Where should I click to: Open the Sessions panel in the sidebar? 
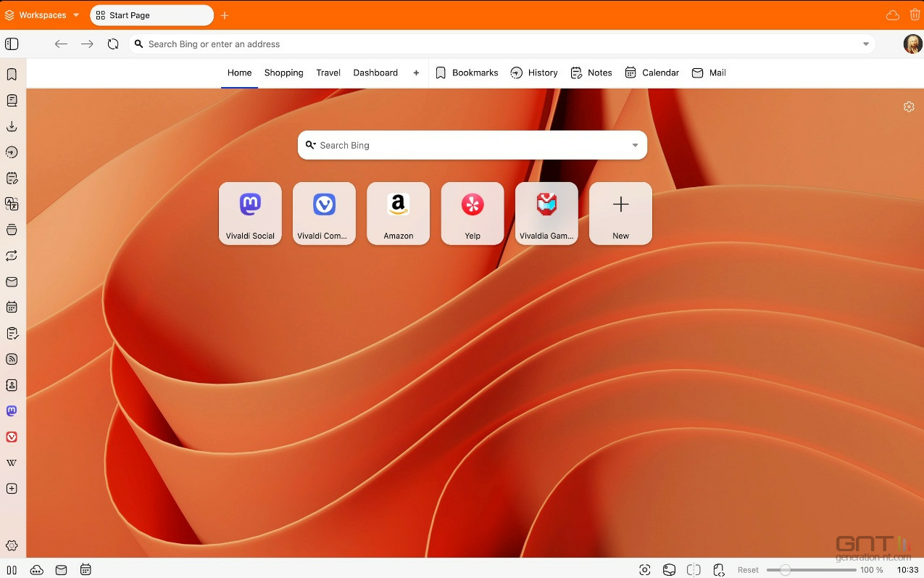12,256
